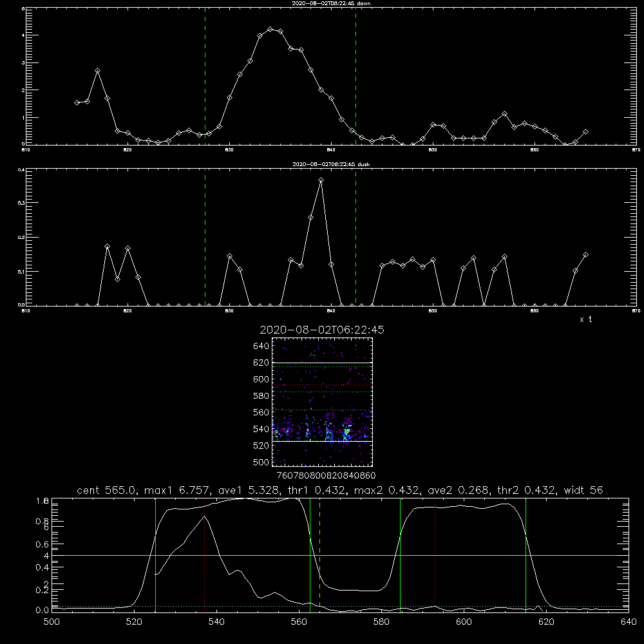Click the green vertical line near 563 in bottom plot
The image size is (644, 644).
pos(310,554)
